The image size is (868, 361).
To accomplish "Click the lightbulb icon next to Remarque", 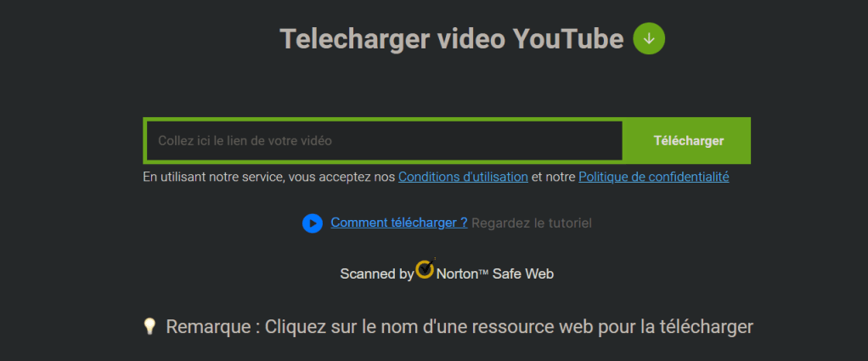I will (x=149, y=326).
